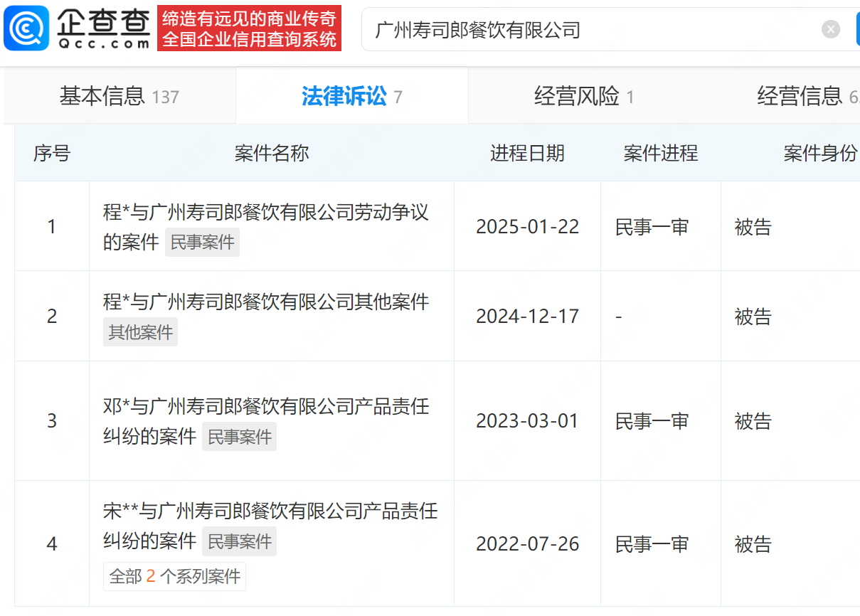
Task: Click 被告 in the 2025-01-22 row
Action: coord(753,227)
